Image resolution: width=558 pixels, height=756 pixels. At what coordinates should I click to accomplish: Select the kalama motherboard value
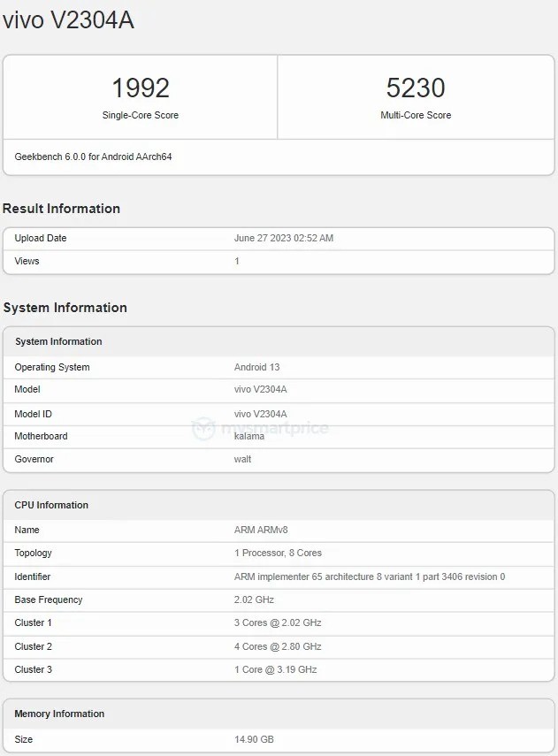point(249,436)
